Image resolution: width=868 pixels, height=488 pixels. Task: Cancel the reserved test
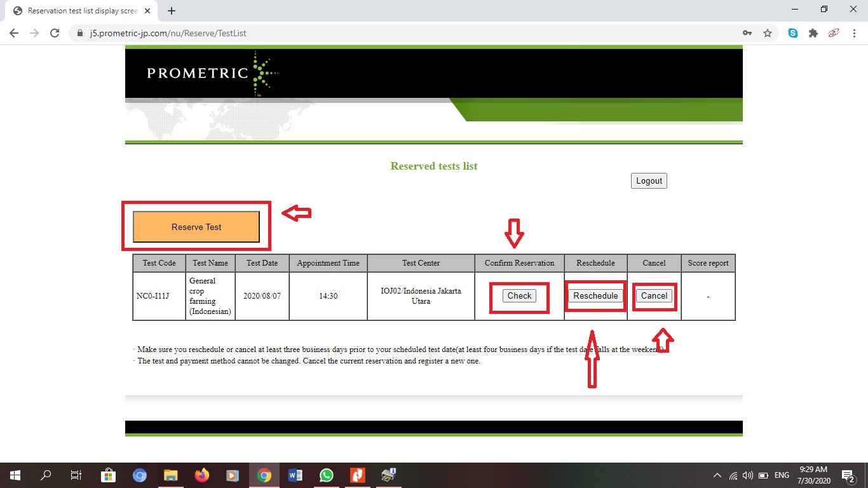[654, 295]
